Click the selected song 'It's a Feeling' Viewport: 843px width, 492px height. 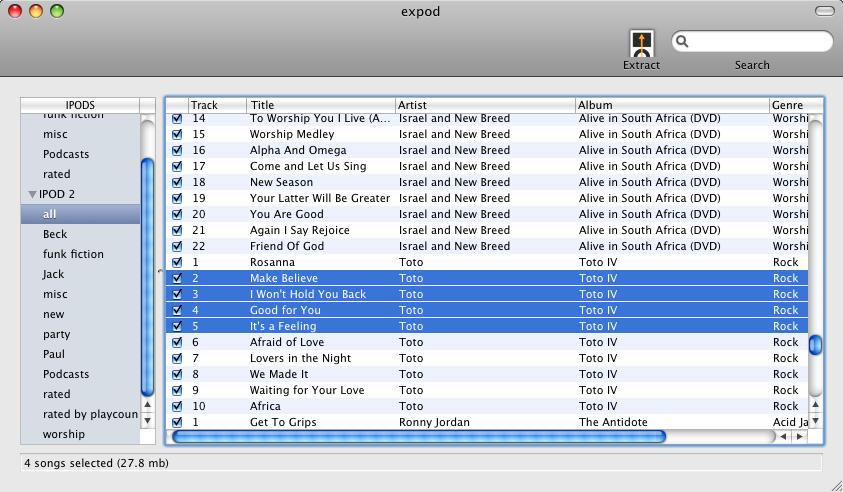pos(283,326)
